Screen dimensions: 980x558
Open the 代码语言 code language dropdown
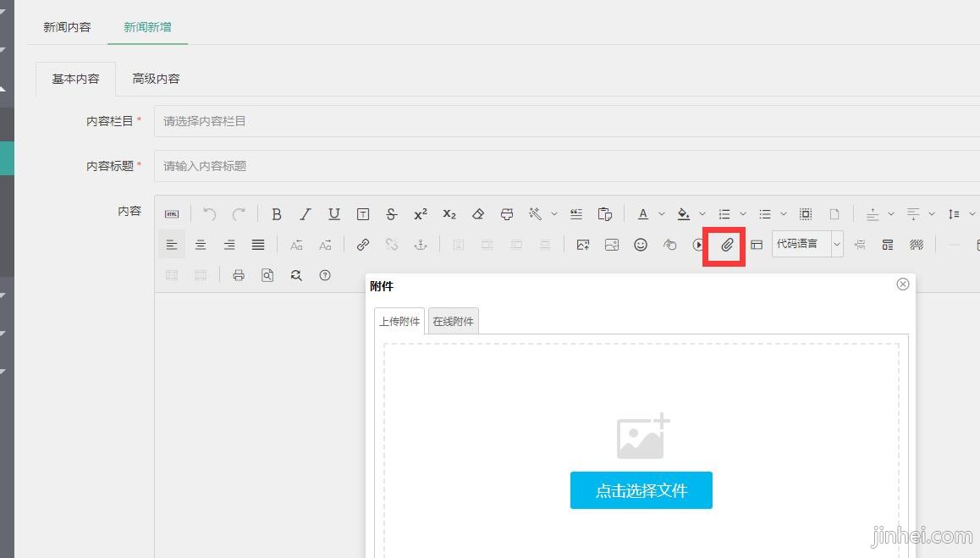point(807,244)
